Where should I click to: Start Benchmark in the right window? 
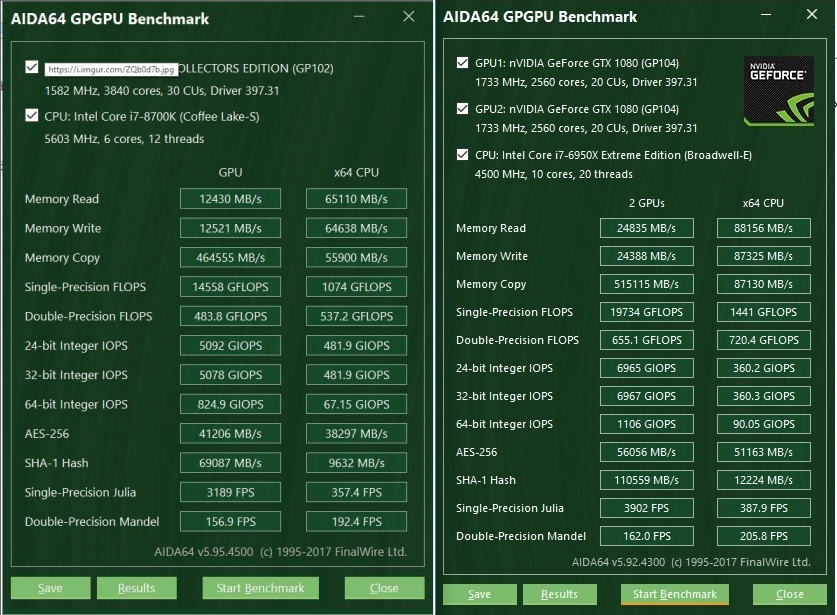(675, 594)
